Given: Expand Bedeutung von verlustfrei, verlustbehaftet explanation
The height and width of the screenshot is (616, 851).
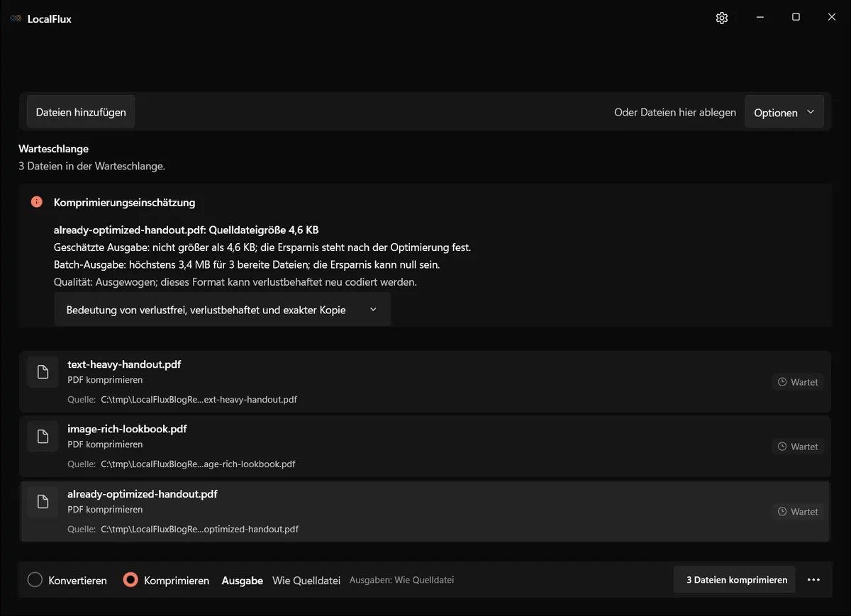Looking at the screenshot, I should [x=222, y=310].
